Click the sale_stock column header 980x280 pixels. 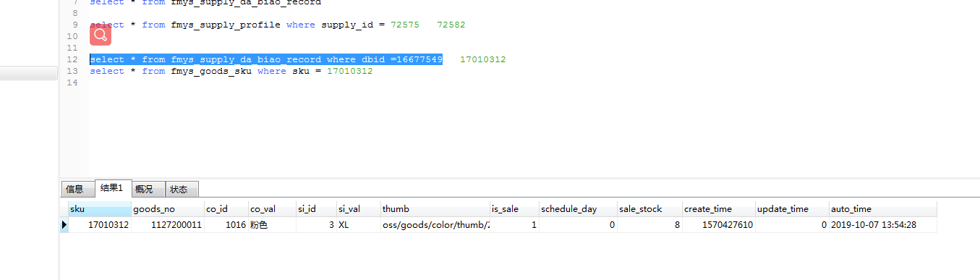[649, 209]
